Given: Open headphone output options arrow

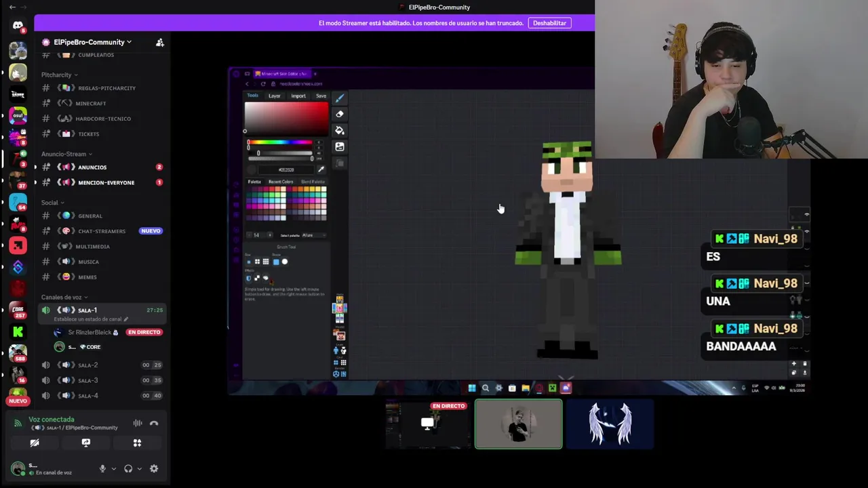Looking at the screenshot, I should click(140, 468).
